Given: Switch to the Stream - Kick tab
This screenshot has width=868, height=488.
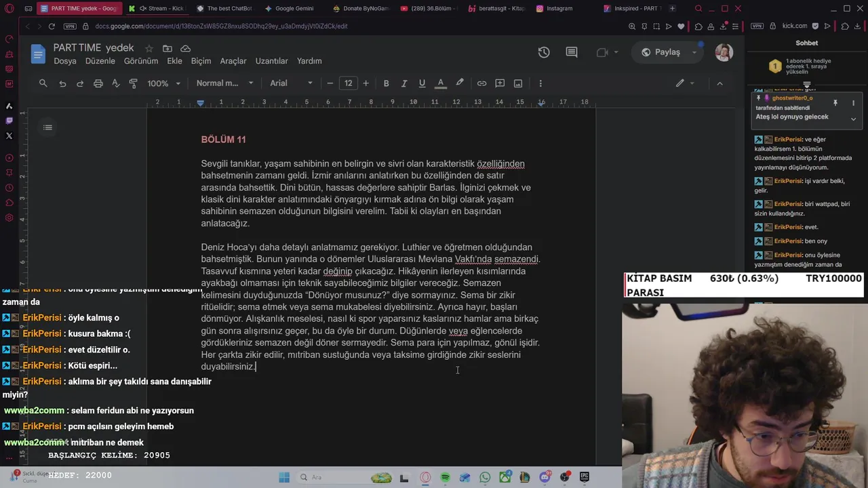Looking at the screenshot, I should (157, 8).
